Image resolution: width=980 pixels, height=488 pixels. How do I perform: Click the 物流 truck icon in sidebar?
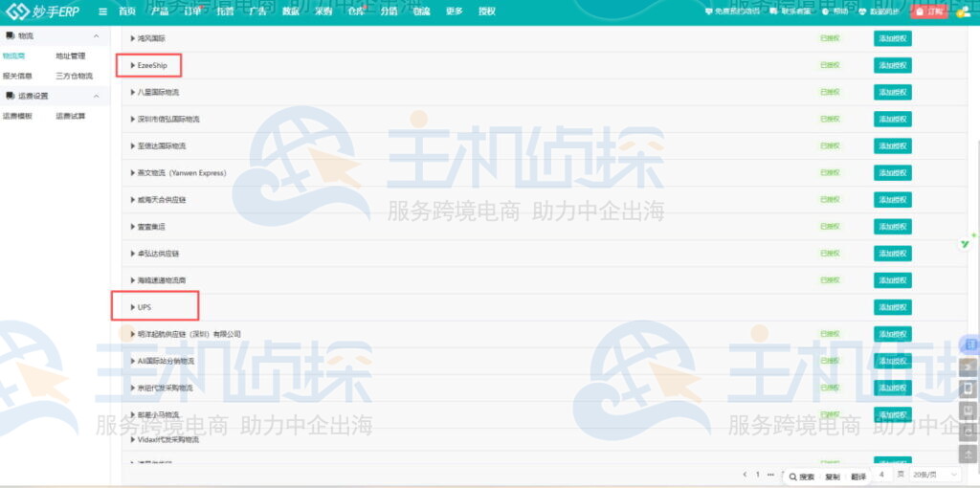10,36
